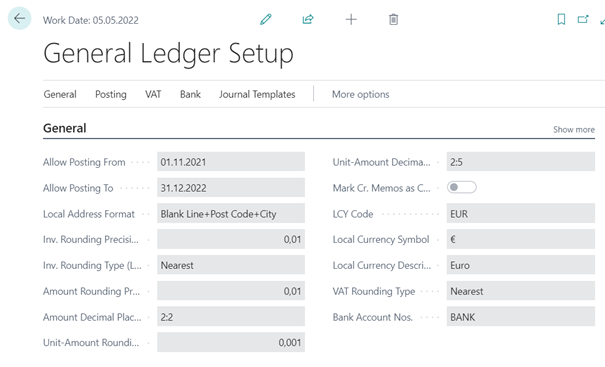Image resolution: width=605 pixels, height=367 pixels.
Task: Click the Allow Posting From date field
Action: tap(231, 162)
